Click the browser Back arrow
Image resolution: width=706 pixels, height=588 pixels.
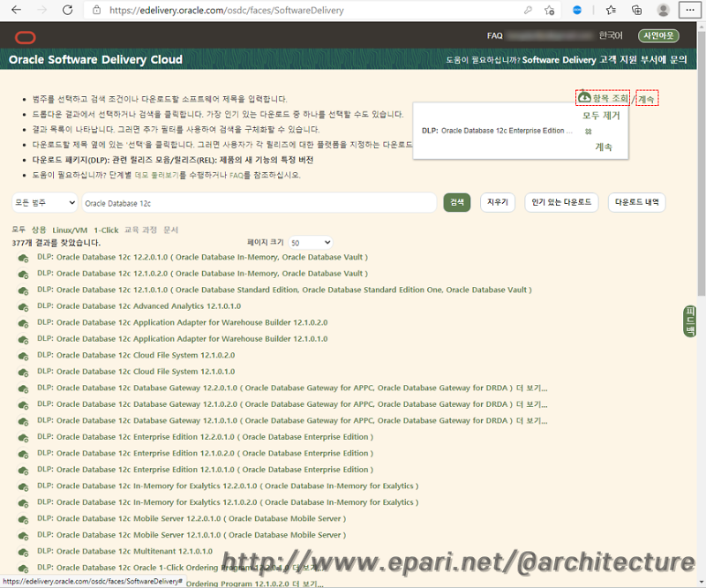[16, 10]
